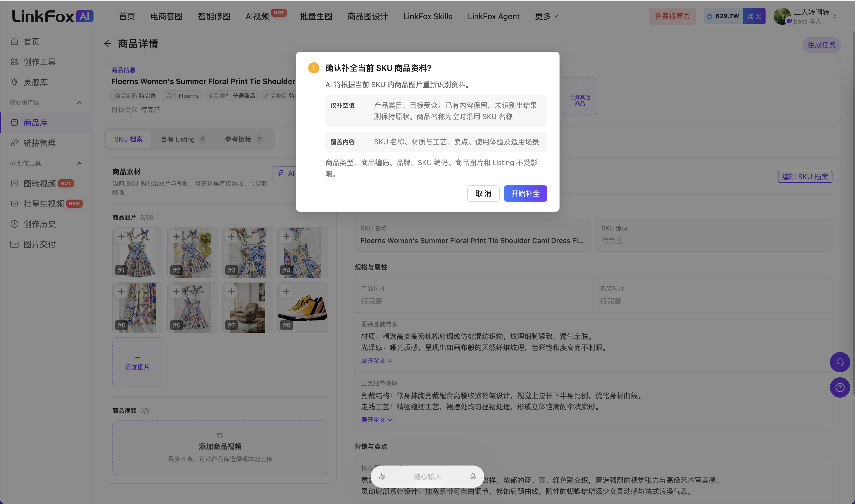
Task: Open the account switcher arrows
Action: 834,16
